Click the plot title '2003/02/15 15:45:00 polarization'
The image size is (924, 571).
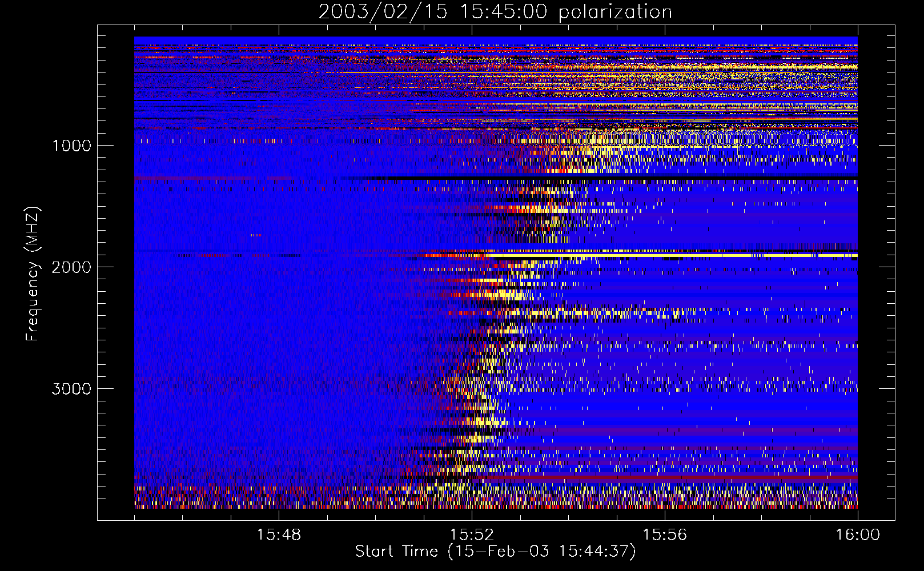pos(495,12)
